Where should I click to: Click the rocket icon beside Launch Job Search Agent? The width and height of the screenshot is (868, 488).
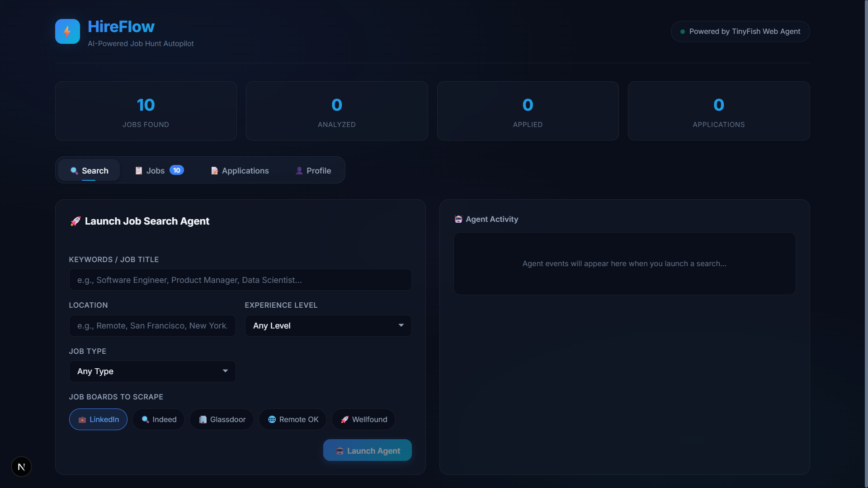pos(75,221)
